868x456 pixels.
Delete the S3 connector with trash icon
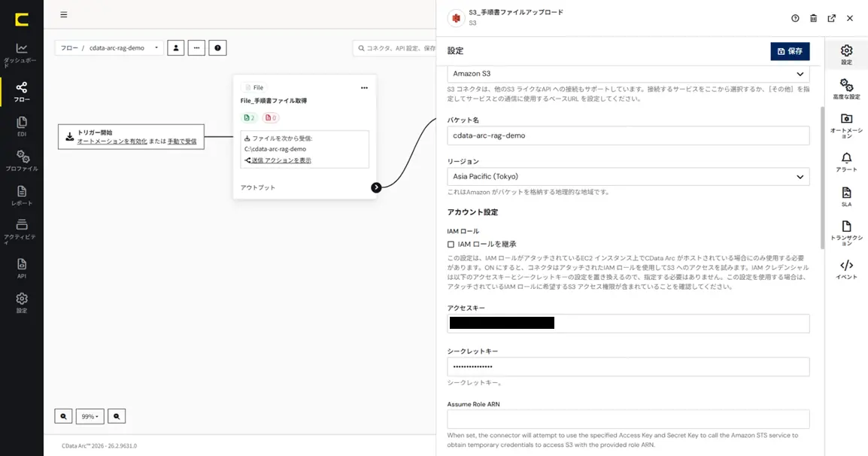(813, 18)
